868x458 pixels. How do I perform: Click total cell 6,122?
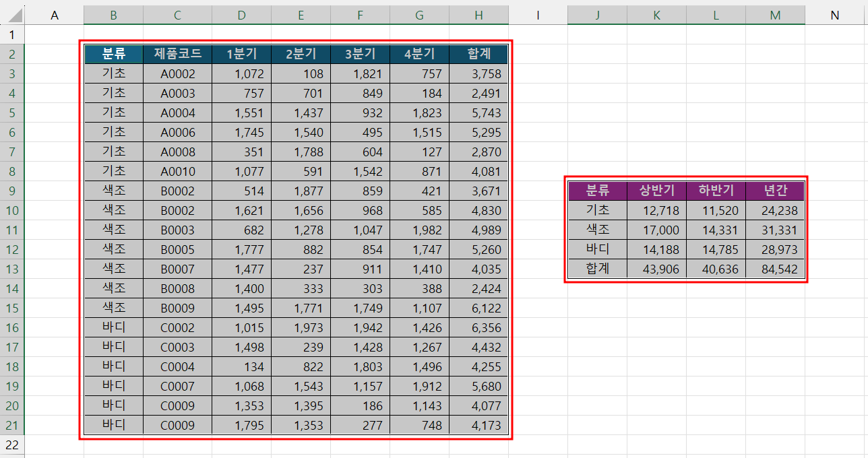click(x=478, y=308)
